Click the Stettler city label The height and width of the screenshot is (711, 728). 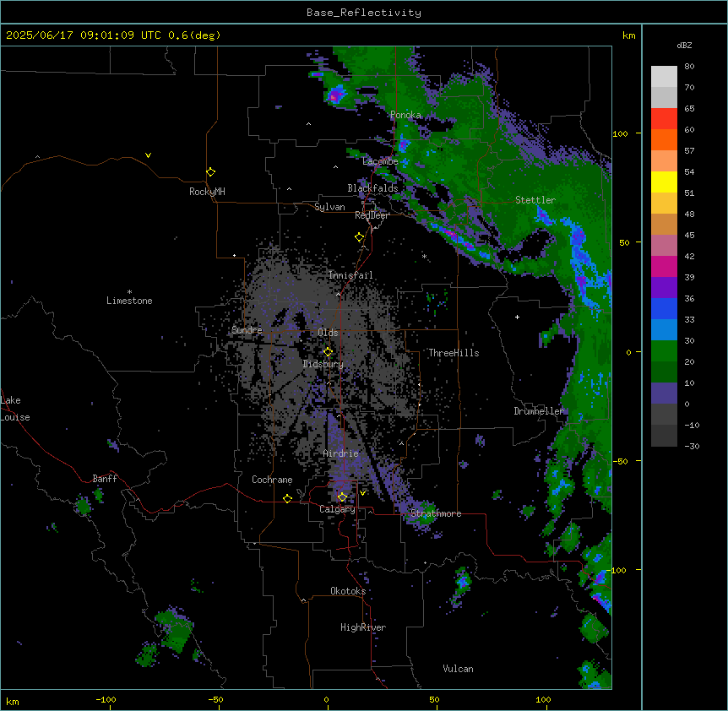tap(535, 200)
